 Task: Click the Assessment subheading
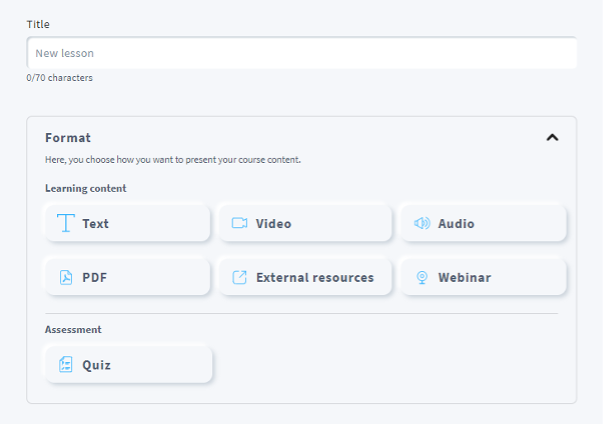click(x=73, y=329)
